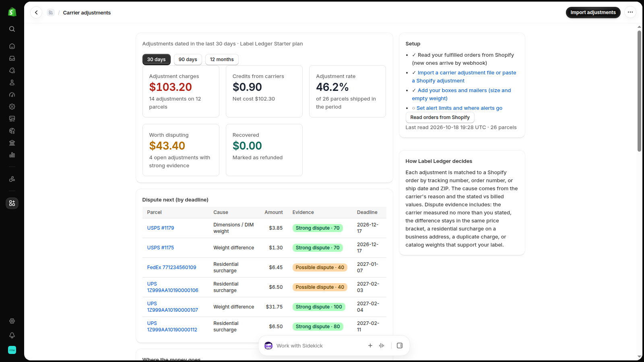This screenshot has height=362, width=644.
Task: Open Settings gear in sidebar
Action: [x=12, y=321]
